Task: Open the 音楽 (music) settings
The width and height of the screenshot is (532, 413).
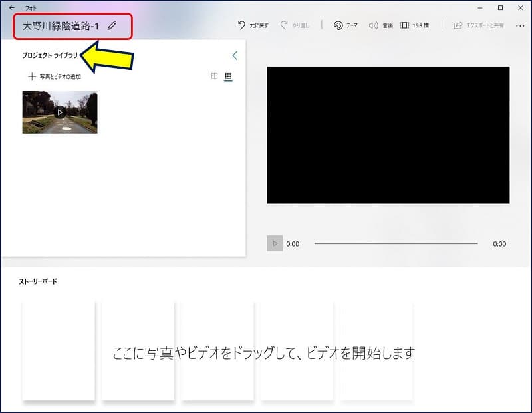Action: pos(380,25)
